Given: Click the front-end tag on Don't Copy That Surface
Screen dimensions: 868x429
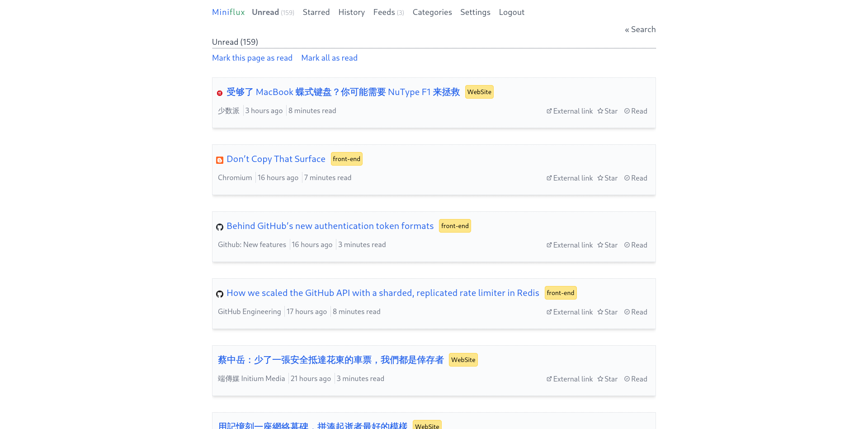Looking at the screenshot, I should pos(347,159).
